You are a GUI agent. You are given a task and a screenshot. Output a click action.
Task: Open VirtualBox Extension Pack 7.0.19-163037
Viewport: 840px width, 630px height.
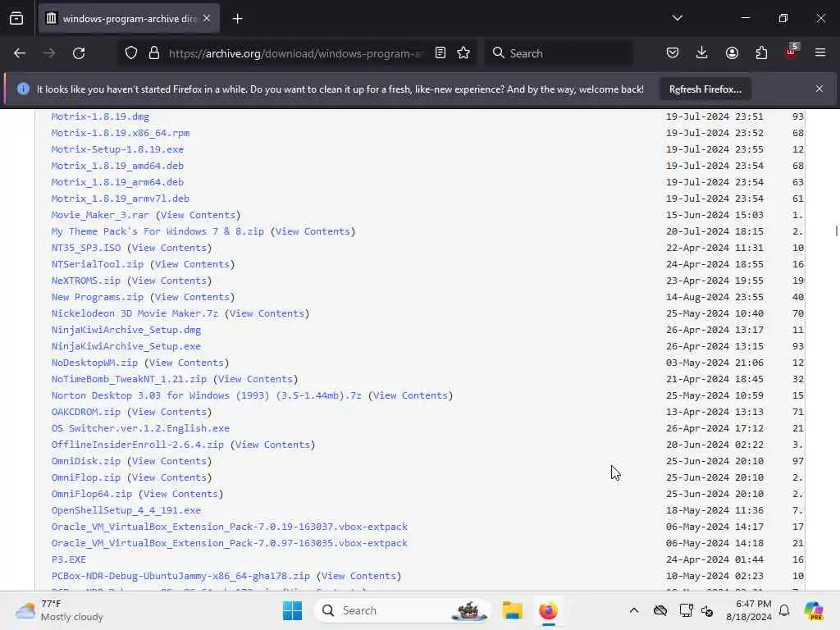pyautogui.click(x=230, y=527)
